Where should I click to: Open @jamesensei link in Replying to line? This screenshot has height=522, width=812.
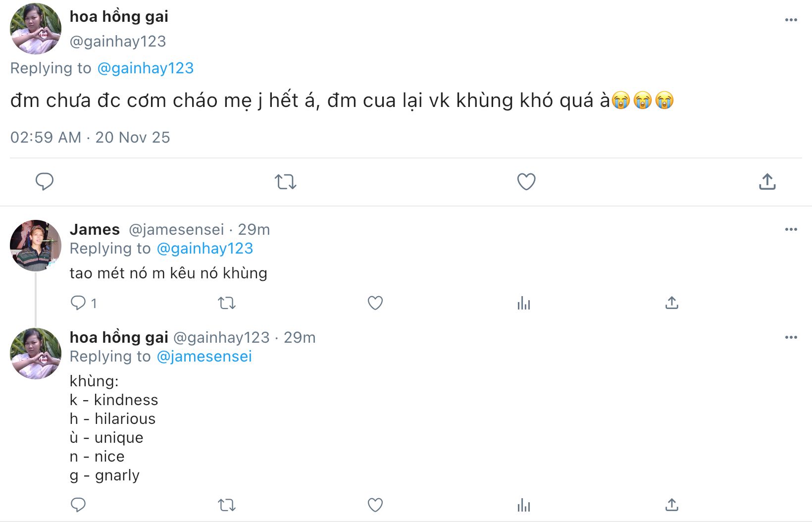tap(204, 356)
